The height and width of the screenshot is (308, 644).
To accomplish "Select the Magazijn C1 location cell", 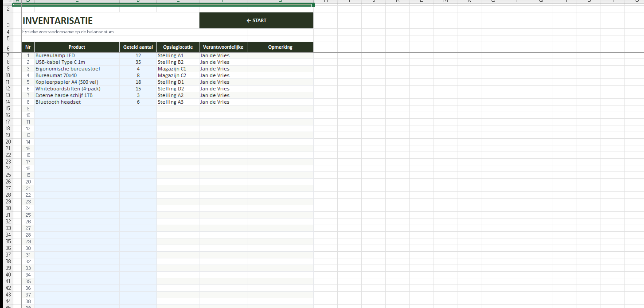I will click(172, 69).
